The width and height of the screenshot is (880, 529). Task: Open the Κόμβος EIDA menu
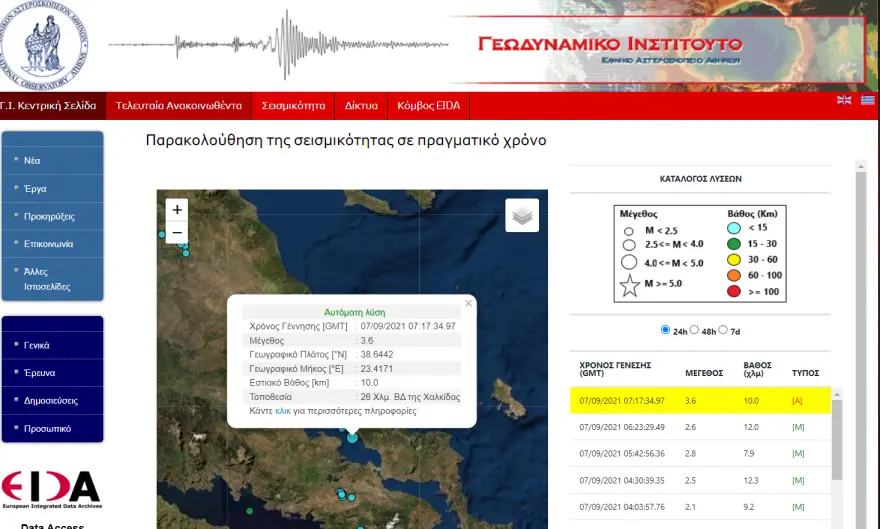428,105
